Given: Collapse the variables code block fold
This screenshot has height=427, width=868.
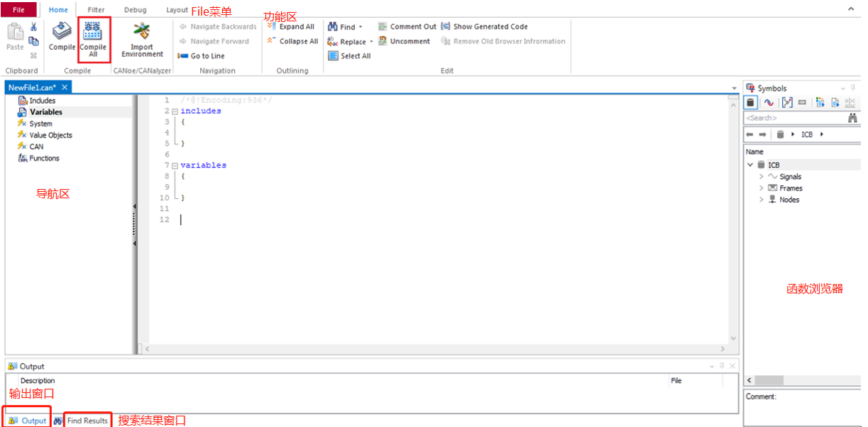Looking at the screenshot, I should [175, 166].
